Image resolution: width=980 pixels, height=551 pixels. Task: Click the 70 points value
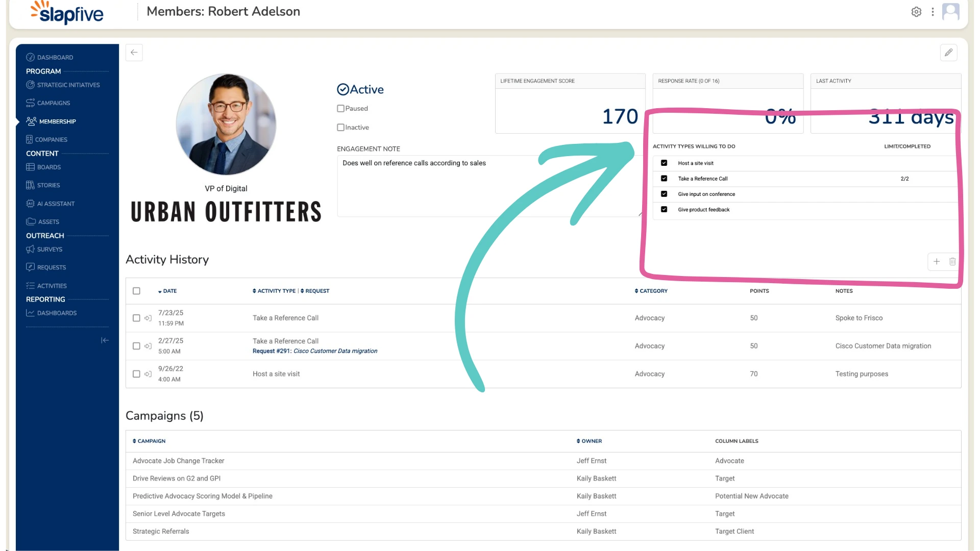tap(754, 374)
